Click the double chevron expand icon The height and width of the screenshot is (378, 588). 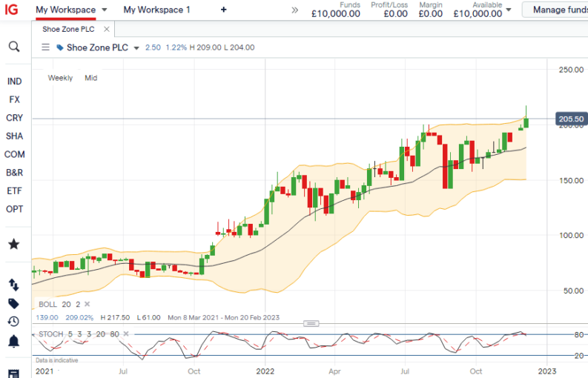(x=295, y=10)
